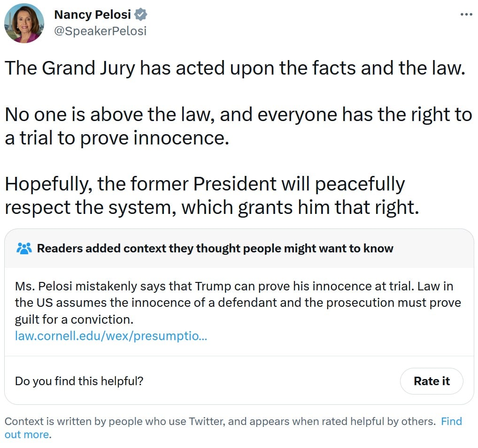Click the Community Notes people icon
Image resolution: width=478 pixels, height=448 pixels.
click(24, 249)
